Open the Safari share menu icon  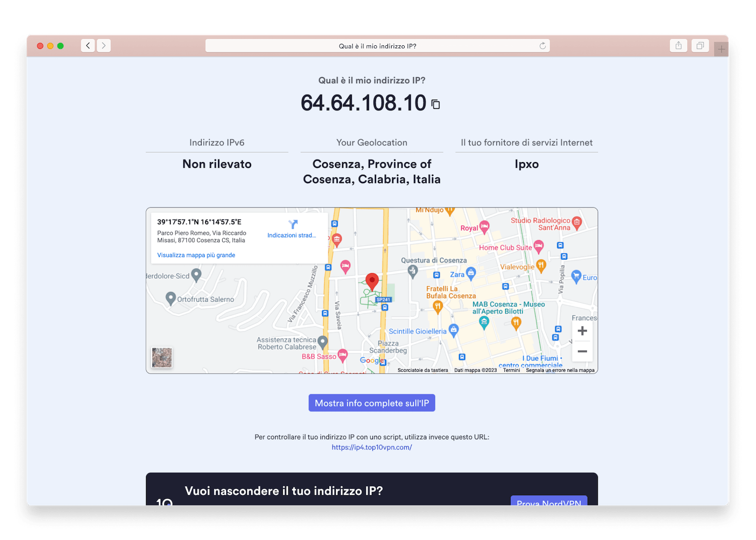click(x=678, y=45)
